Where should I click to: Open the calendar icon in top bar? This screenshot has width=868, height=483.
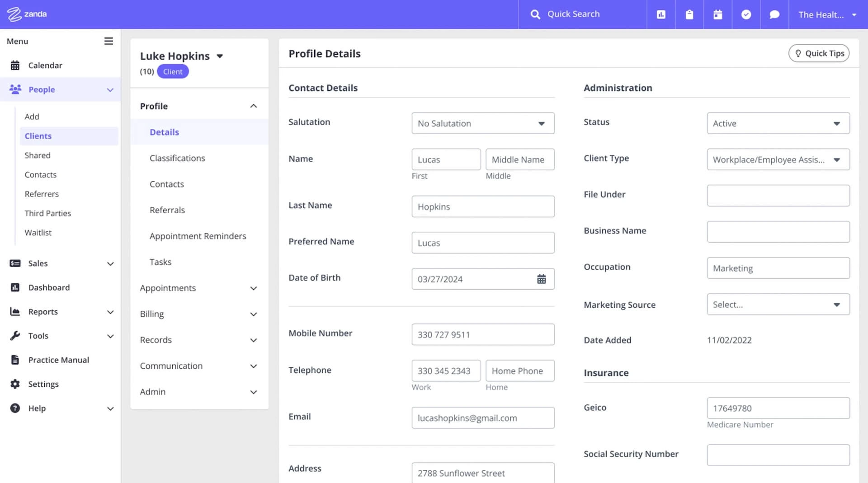tap(718, 14)
